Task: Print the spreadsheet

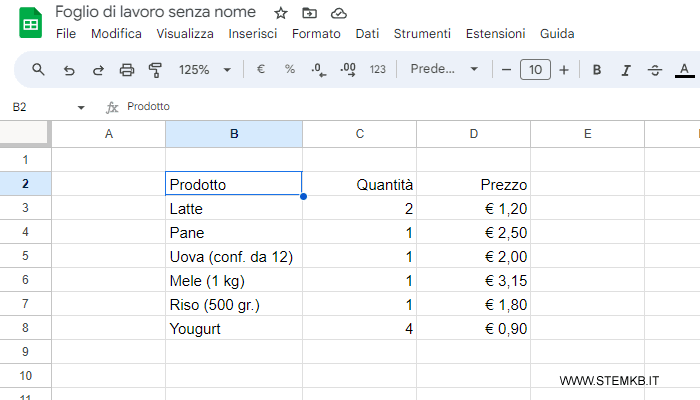Action: point(127,70)
